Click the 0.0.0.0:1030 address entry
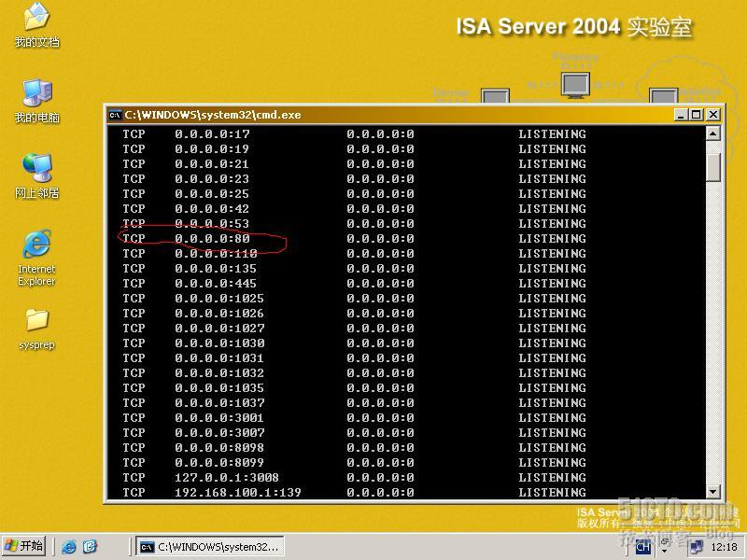Viewport: 747px width, 560px height. pyautogui.click(x=219, y=343)
